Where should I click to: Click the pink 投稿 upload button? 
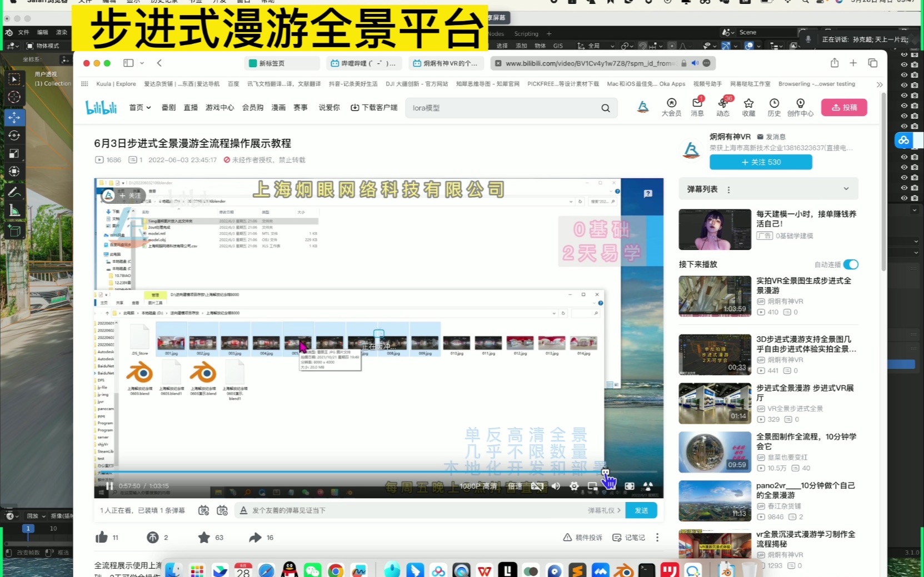click(844, 107)
